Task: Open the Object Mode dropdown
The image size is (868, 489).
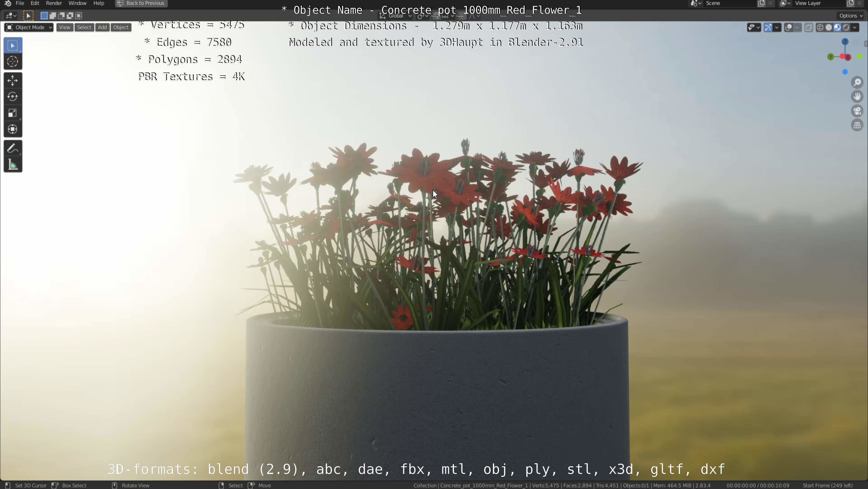Action: coord(29,28)
